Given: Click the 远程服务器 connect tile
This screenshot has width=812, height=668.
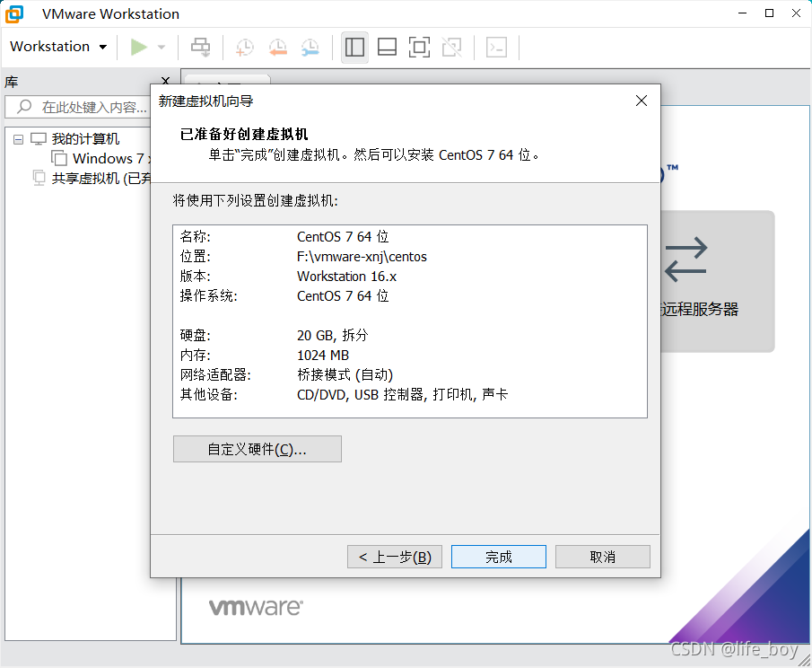Looking at the screenshot, I should (717, 281).
